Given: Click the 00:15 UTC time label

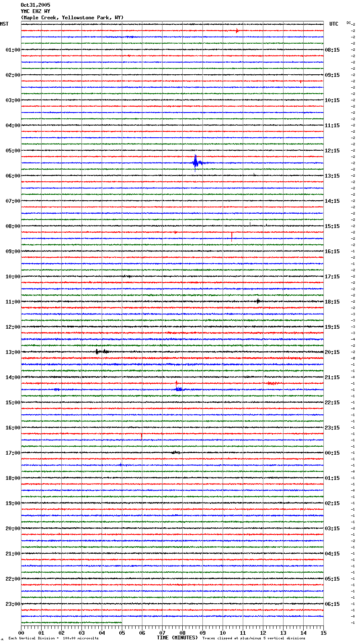Looking at the screenshot, I should coord(332,453).
